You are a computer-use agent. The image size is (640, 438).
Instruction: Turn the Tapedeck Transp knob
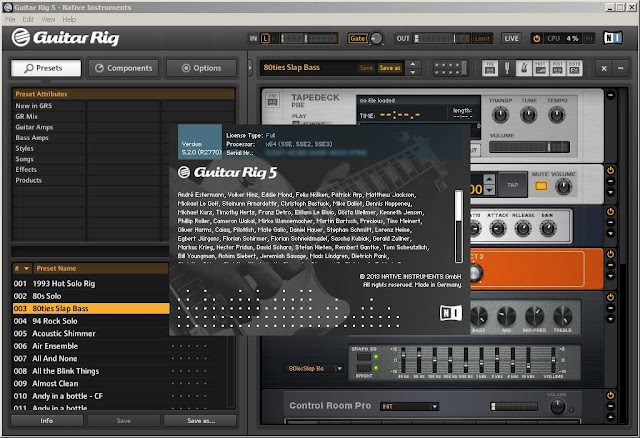500,115
